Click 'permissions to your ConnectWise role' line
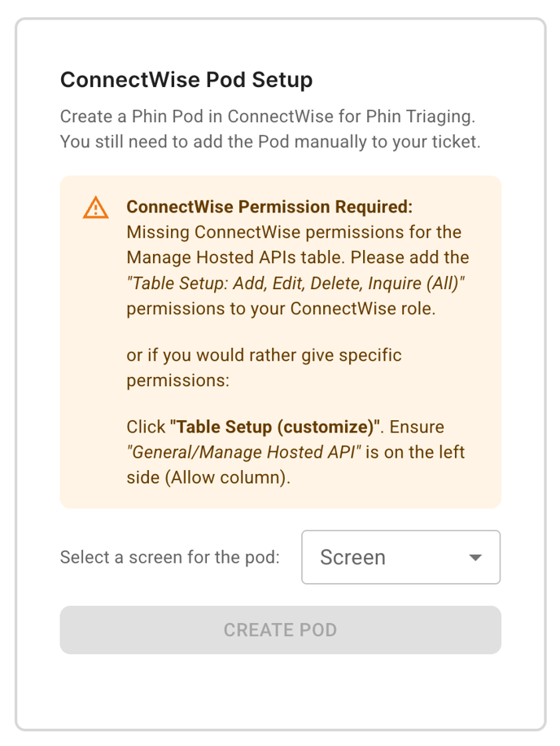Screen dimensions: 560x746 coord(281,309)
